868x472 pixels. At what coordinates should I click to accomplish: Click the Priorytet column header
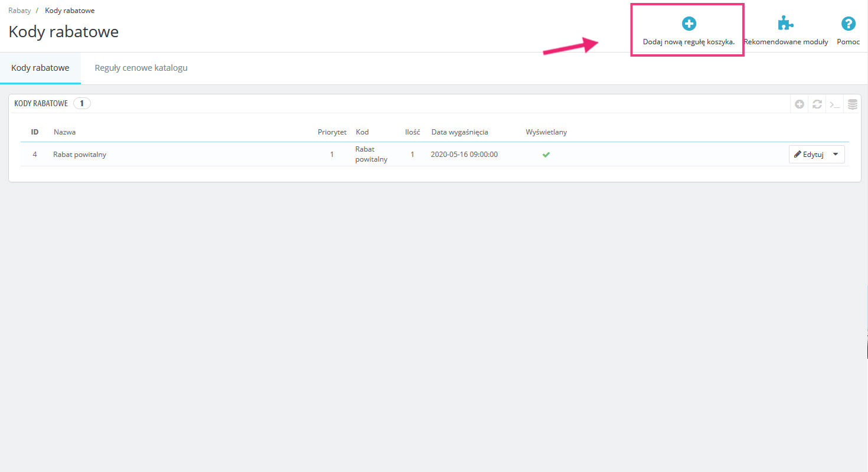coord(332,132)
